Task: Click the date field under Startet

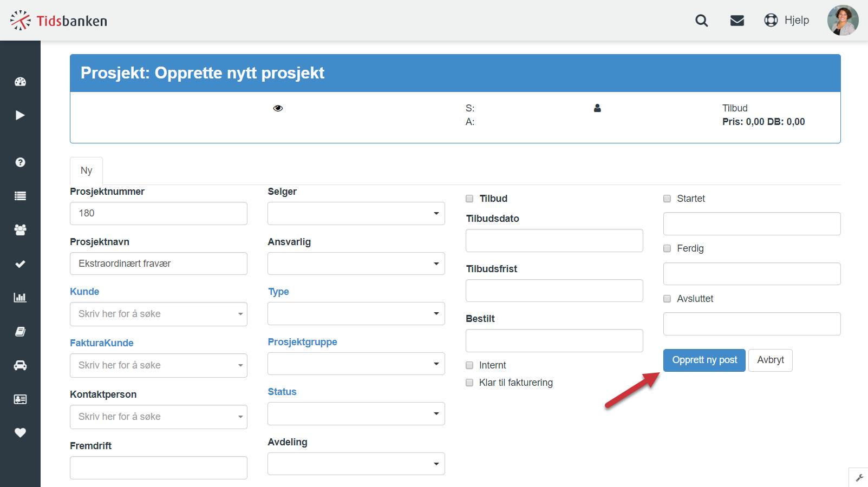Action: (752, 223)
